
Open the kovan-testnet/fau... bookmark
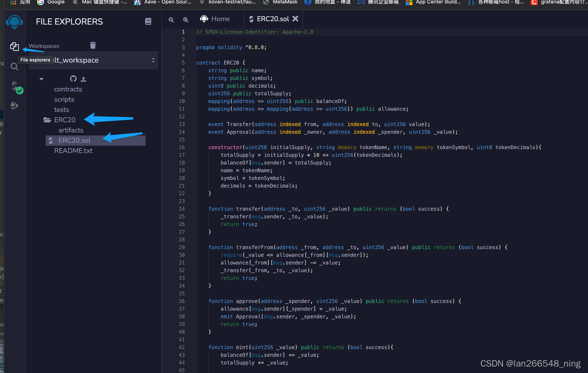click(x=227, y=2)
